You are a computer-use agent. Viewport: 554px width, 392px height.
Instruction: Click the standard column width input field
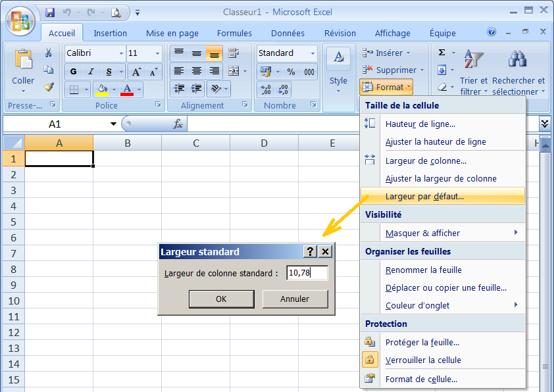pos(307,272)
